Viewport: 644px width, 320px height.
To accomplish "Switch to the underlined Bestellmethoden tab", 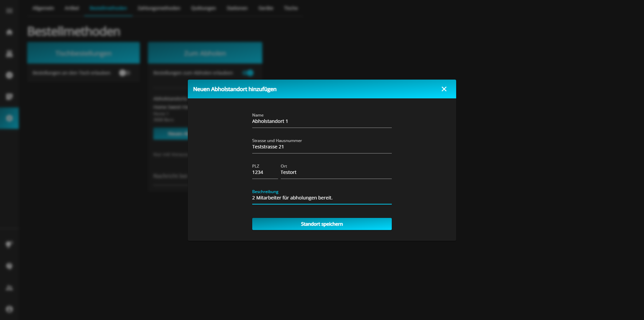I will tap(108, 8).
